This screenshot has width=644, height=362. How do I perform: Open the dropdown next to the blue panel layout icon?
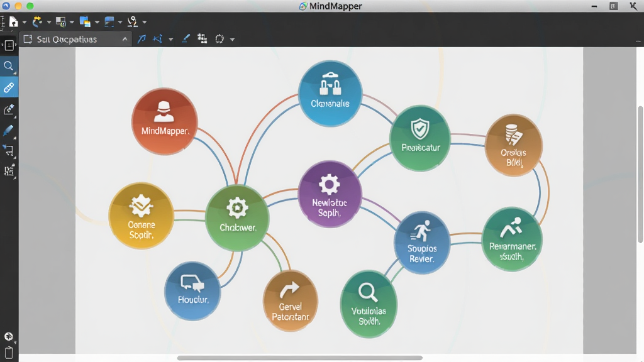[120, 22]
